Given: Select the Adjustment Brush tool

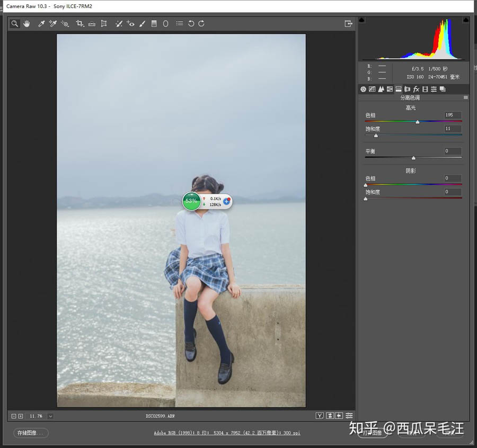Looking at the screenshot, I should 142,23.
